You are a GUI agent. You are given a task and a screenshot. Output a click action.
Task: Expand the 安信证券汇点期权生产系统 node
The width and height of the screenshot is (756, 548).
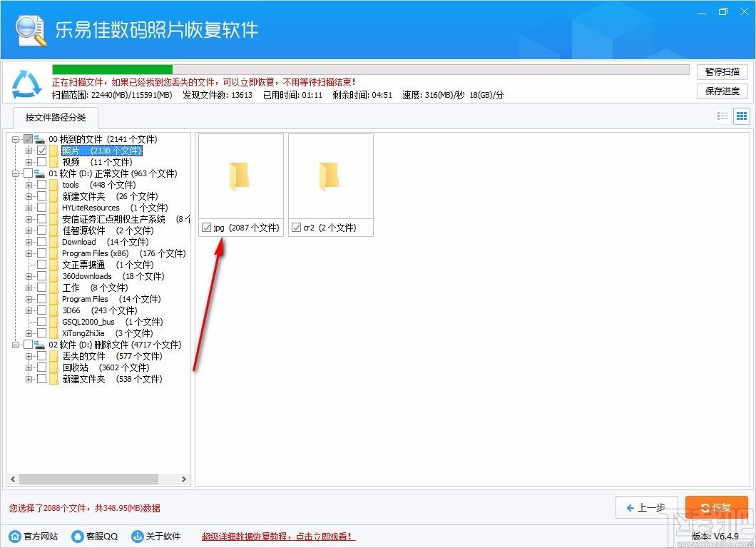coord(29,219)
